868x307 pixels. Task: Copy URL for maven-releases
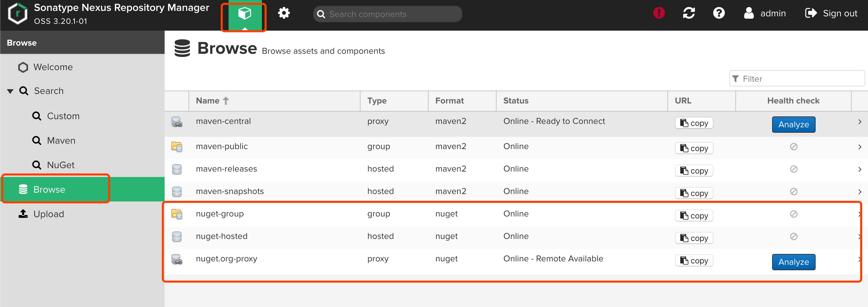tap(694, 171)
